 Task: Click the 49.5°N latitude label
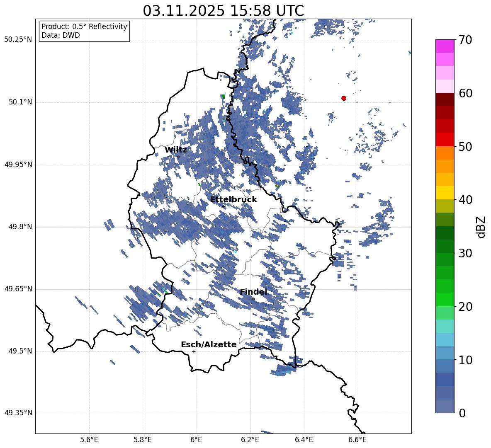[20, 351]
